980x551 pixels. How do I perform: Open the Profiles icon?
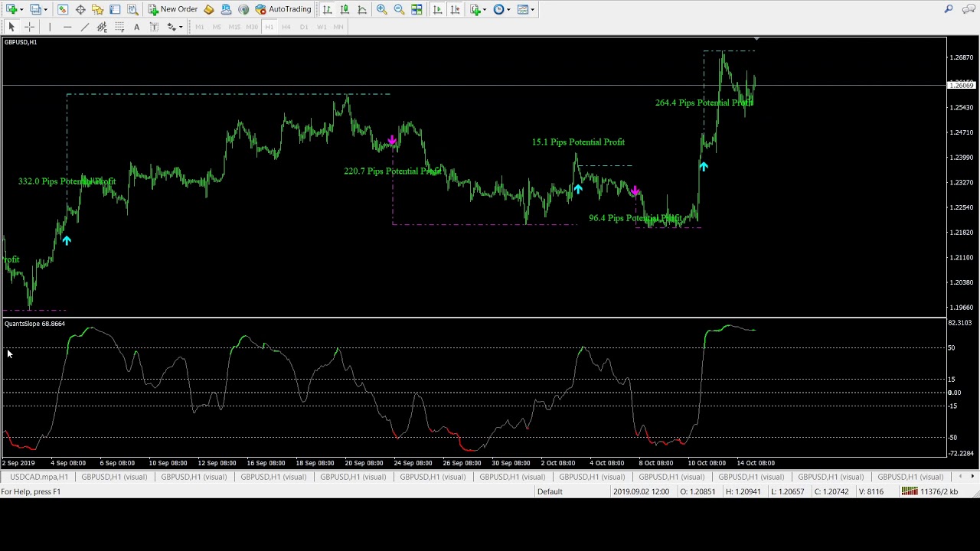click(x=35, y=9)
